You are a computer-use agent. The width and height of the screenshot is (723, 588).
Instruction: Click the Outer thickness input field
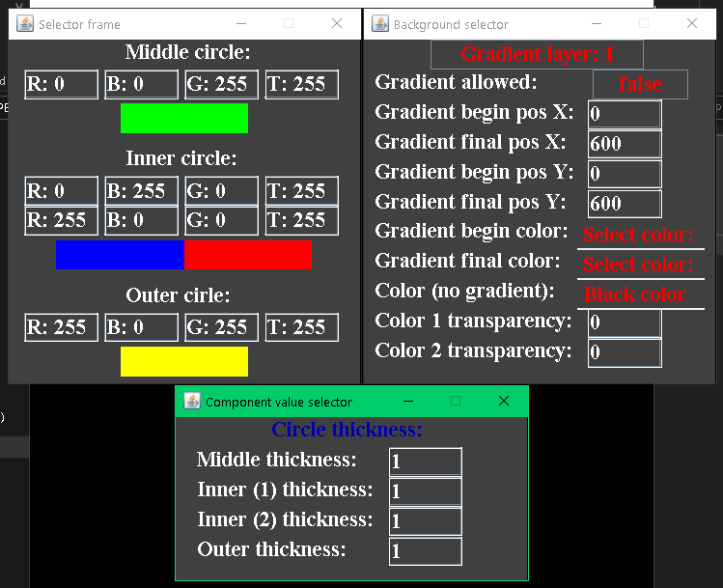coord(425,551)
